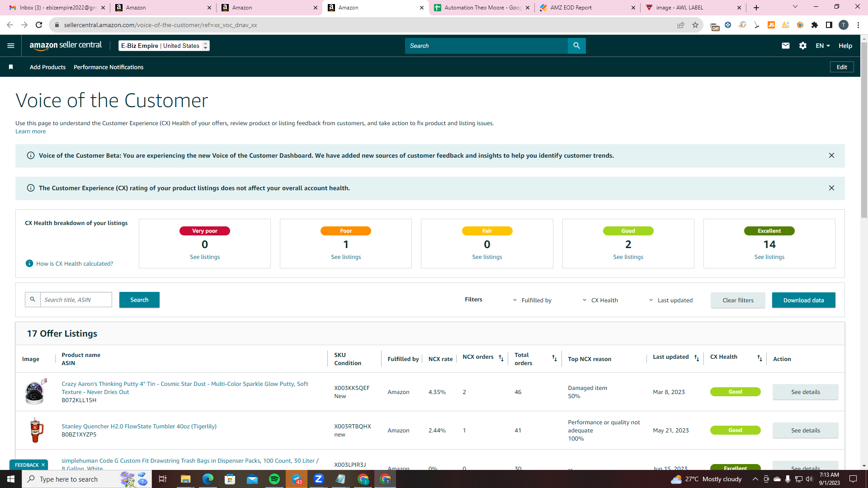Close the FEEDBACK tab with its X
The width and height of the screenshot is (868, 488).
point(43,465)
